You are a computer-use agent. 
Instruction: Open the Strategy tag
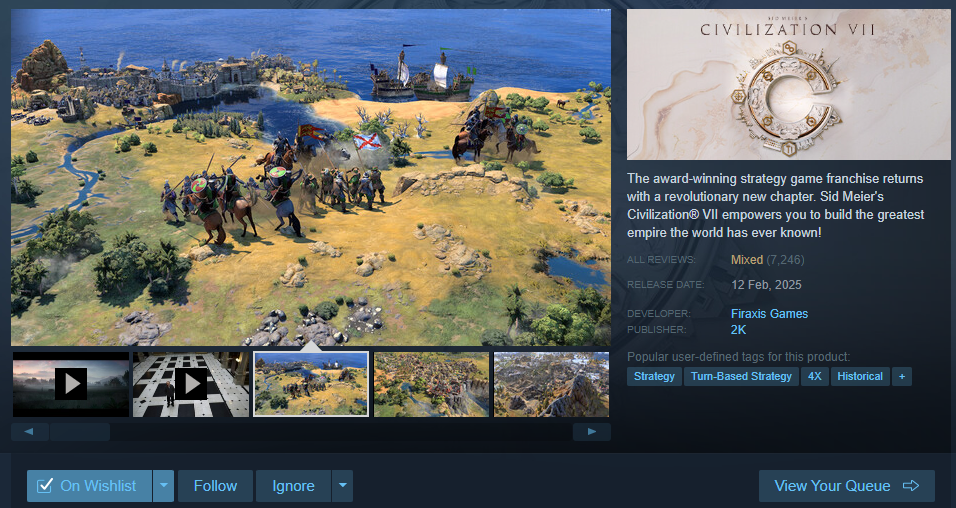tap(654, 376)
